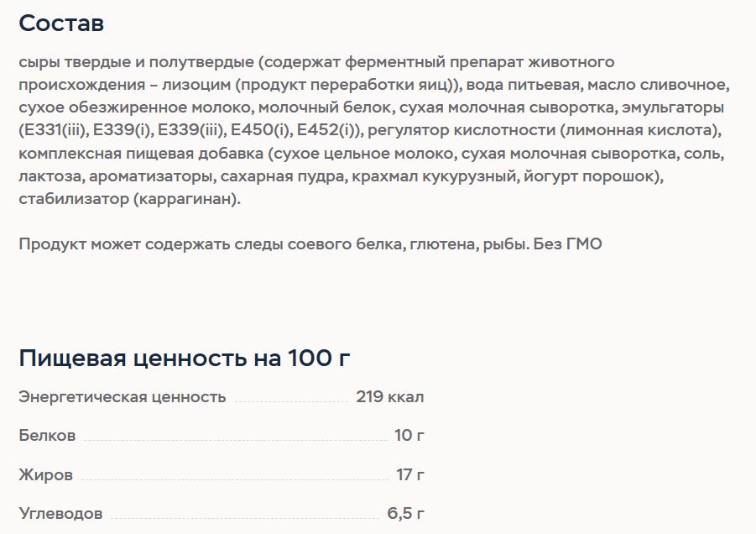Click the 17 г fat value
The height and width of the screenshot is (534, 756).
(x=410, y=474)
